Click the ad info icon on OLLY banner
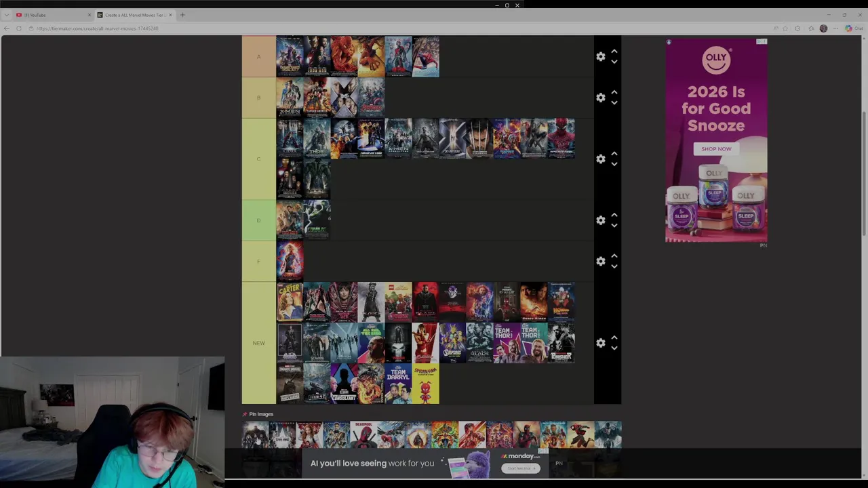Image resolution: width=868 pixels, height=488 pixels. coord(762,42)
